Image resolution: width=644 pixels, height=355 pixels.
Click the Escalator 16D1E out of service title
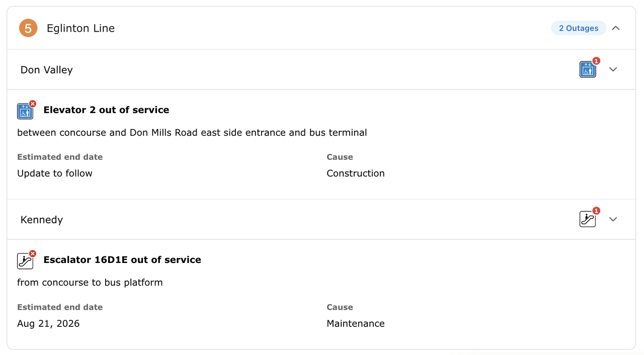coord(122,260)
